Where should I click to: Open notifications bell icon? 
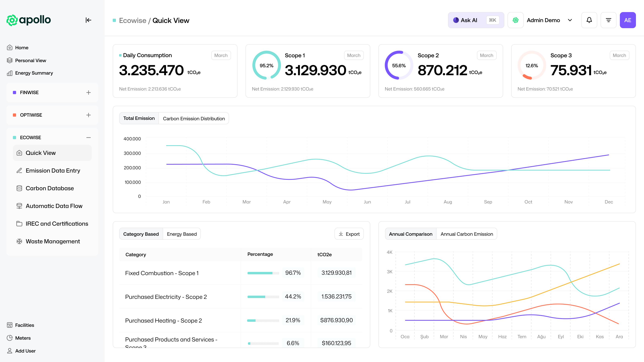click(x=589, y=20)
